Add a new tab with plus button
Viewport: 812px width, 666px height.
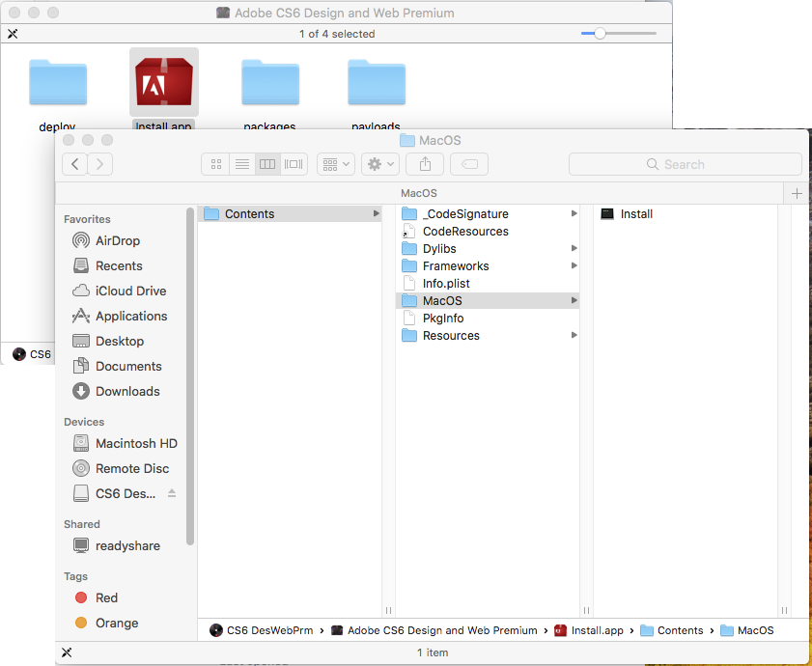[797, 193]
